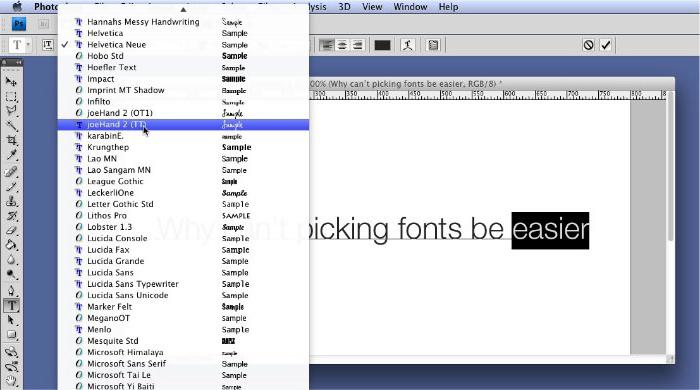Choose Lucida Sans Typewriter font
This screenshot has height=390, width=700.
pyautogui.click(x=183, y=284)
